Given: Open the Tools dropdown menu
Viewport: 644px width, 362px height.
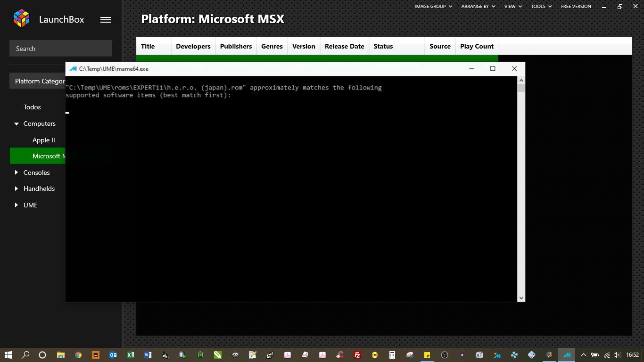Looking at the screenshot, I should click(541, 7).
